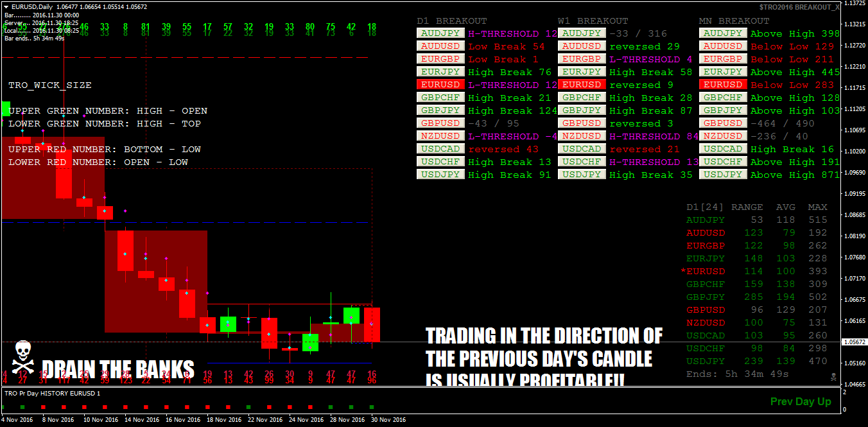
Task: Click the green histogram bar on the left chart edge
Action: [4, 109]
